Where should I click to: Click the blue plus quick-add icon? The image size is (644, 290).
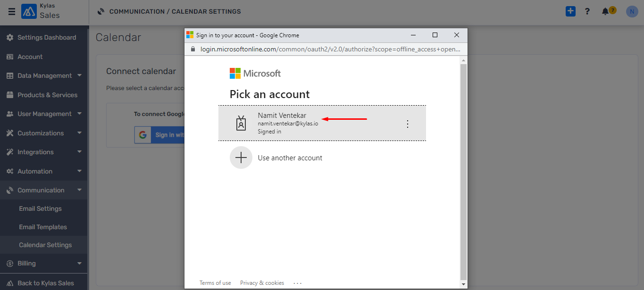(x=570, y=11)
